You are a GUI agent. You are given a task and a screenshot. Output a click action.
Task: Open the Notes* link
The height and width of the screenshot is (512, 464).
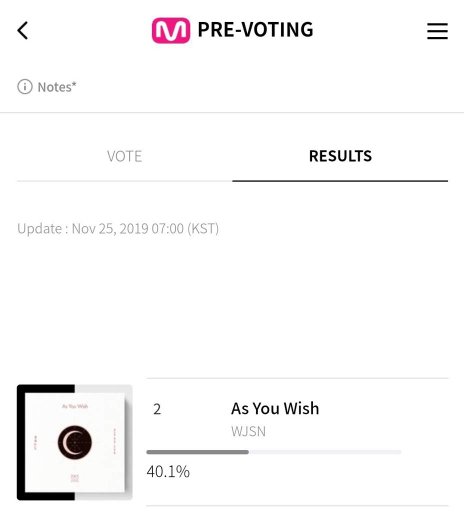click(x=57, y=87)
